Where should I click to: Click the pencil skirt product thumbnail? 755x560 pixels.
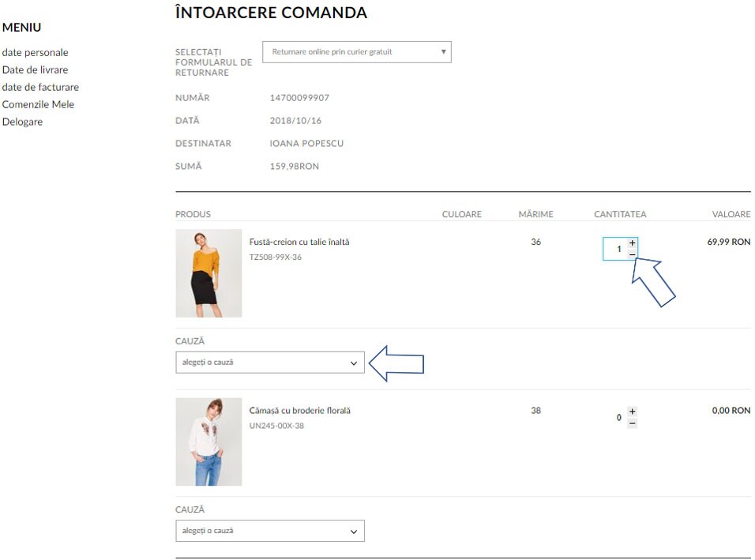pos(208,273)
